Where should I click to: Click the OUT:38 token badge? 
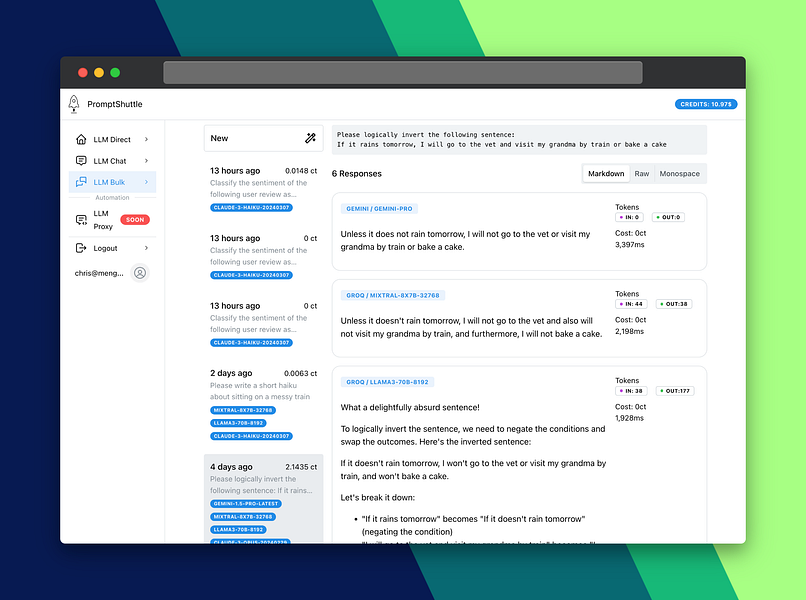pos(674,304)
